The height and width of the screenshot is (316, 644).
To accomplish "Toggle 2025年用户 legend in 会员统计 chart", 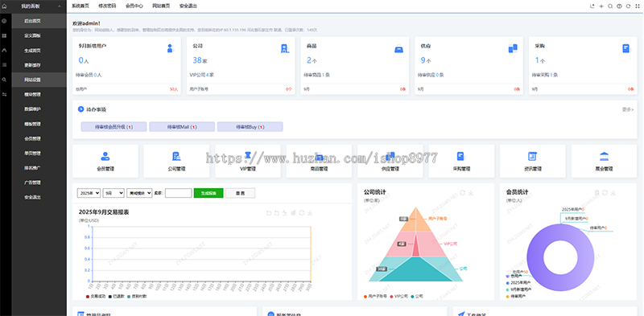I will (518, 283).
